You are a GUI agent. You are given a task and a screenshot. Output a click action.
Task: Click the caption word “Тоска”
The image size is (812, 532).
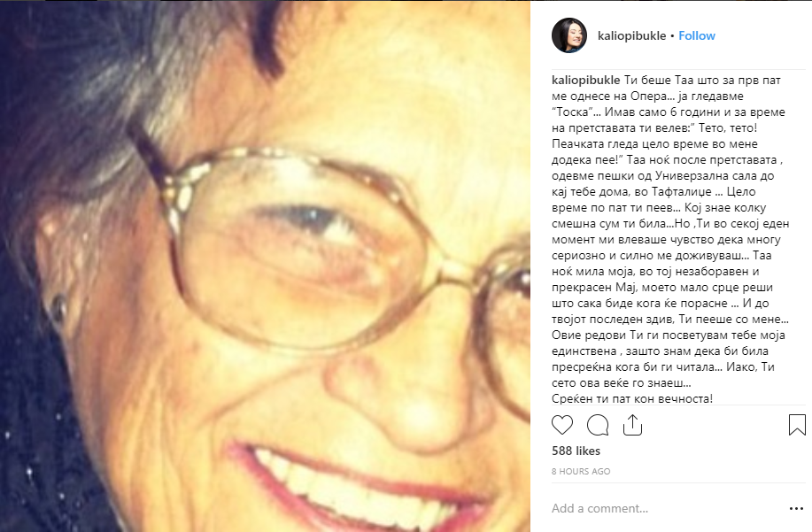point(572,112)
